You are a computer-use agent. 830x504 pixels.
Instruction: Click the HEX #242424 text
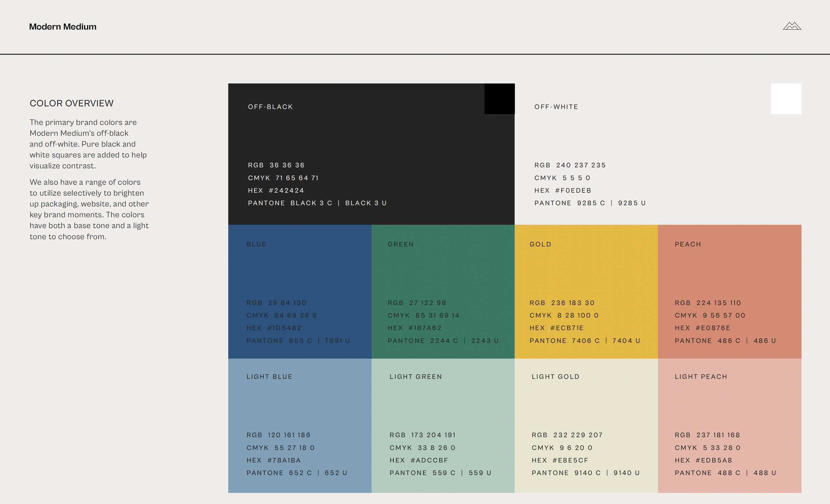click(276, 190)
